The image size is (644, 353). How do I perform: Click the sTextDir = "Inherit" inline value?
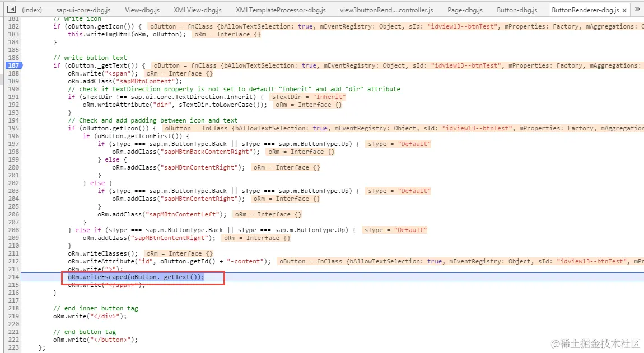click(309, 97)
